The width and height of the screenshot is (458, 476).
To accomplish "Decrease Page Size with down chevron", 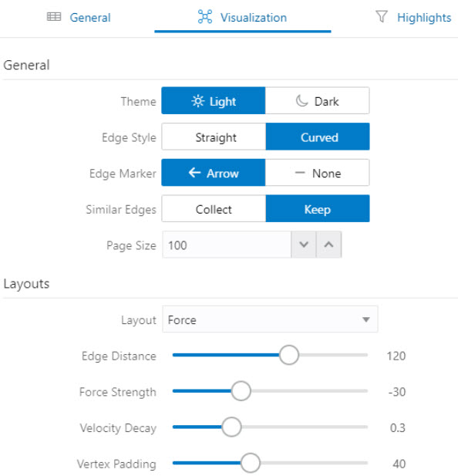I will (304, 245).
